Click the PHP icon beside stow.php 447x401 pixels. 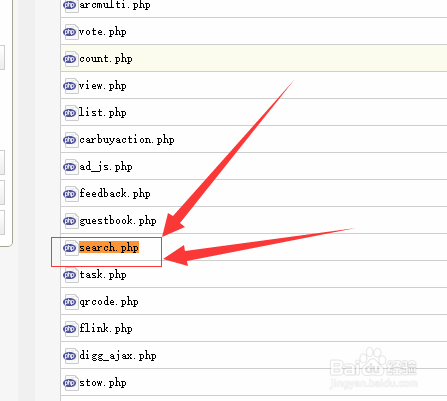(x=70, y=383)
